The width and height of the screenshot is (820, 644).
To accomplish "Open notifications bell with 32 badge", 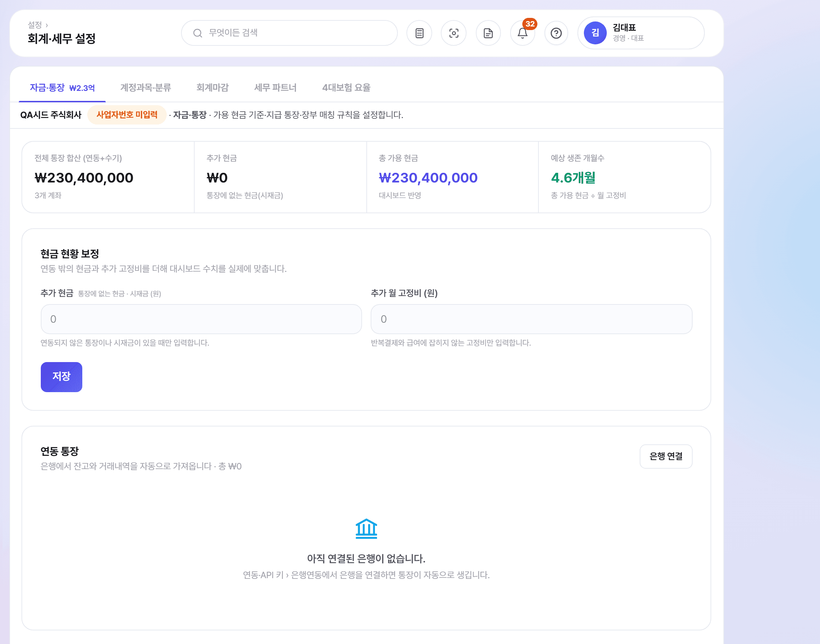I will 522,33.
